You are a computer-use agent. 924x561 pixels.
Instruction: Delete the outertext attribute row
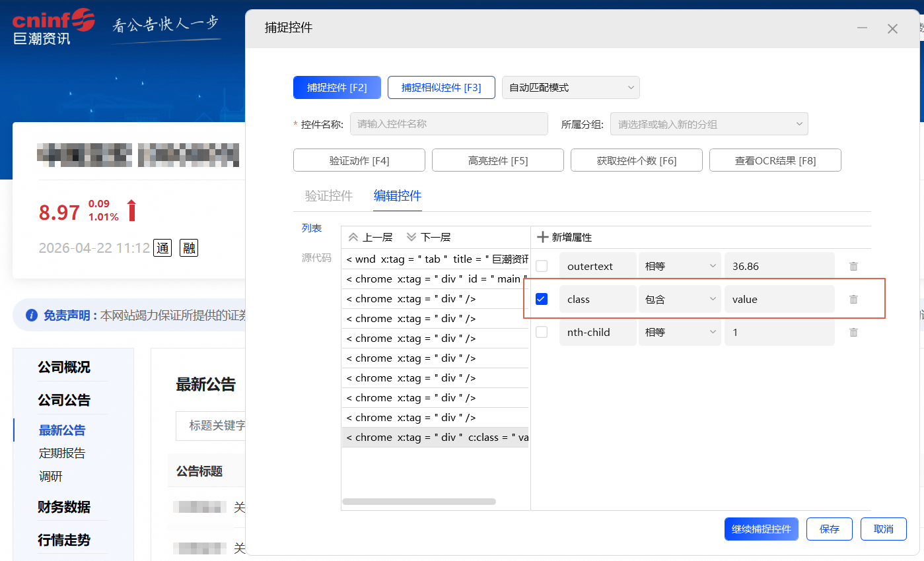click(853, 267)
